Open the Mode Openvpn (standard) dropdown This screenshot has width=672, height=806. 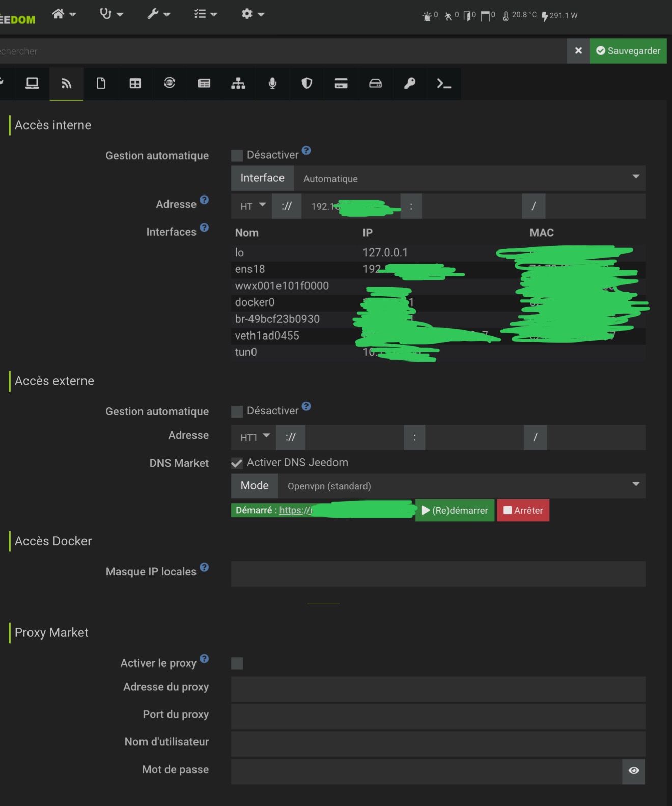coord(461,486)
